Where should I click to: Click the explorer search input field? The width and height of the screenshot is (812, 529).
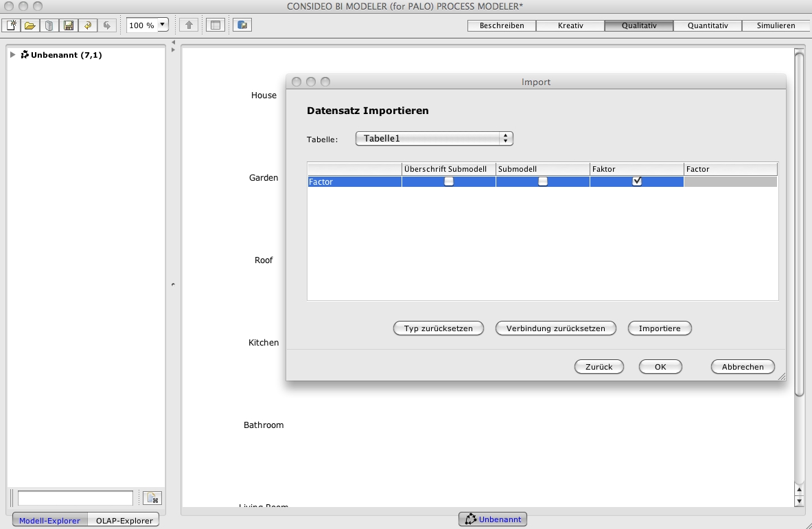pos(76,498)
